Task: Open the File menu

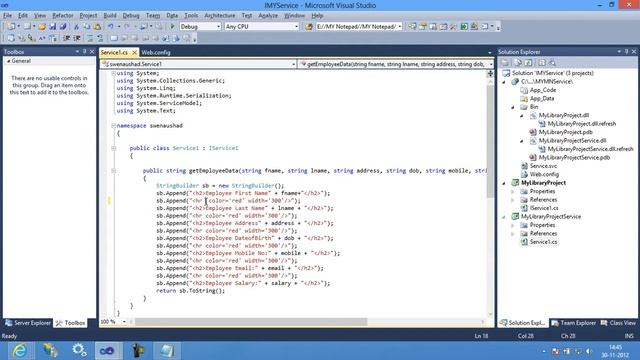Action: (7, 16)
